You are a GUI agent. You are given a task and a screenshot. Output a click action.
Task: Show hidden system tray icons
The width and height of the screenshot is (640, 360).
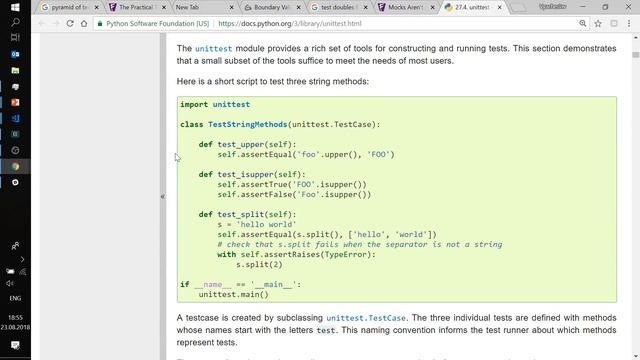[x=22, y=259]
